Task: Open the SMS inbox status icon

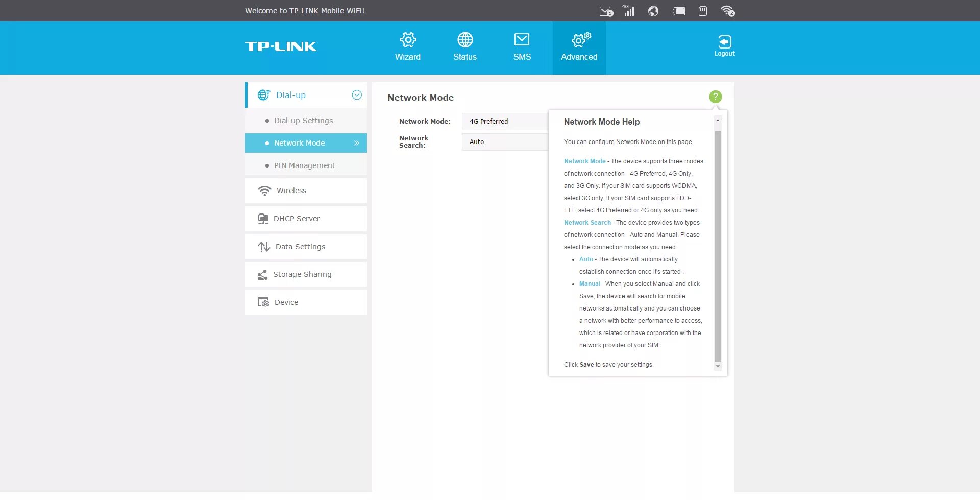Action: tap(606, 11)
